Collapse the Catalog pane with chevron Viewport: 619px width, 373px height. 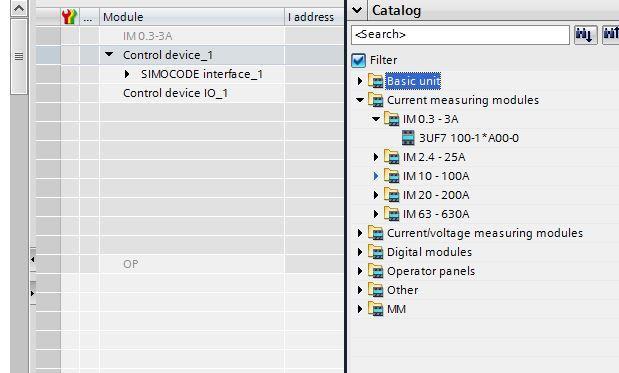[357, 10]
